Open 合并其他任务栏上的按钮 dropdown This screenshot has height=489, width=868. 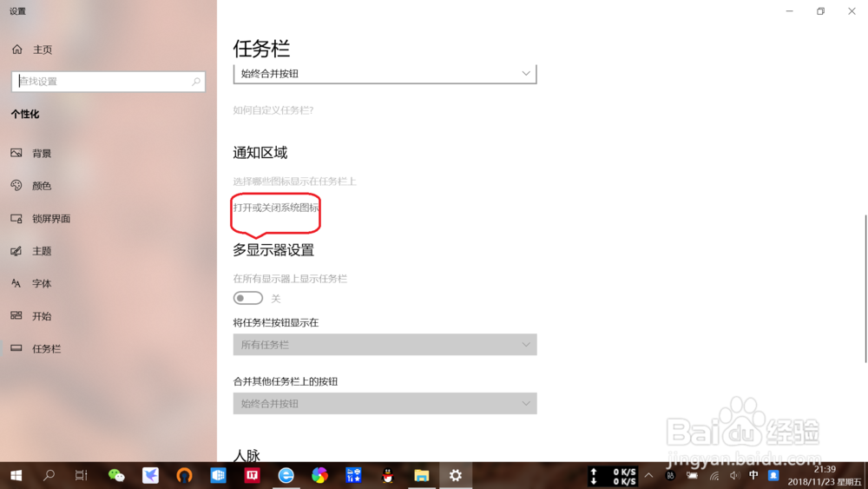385,404
